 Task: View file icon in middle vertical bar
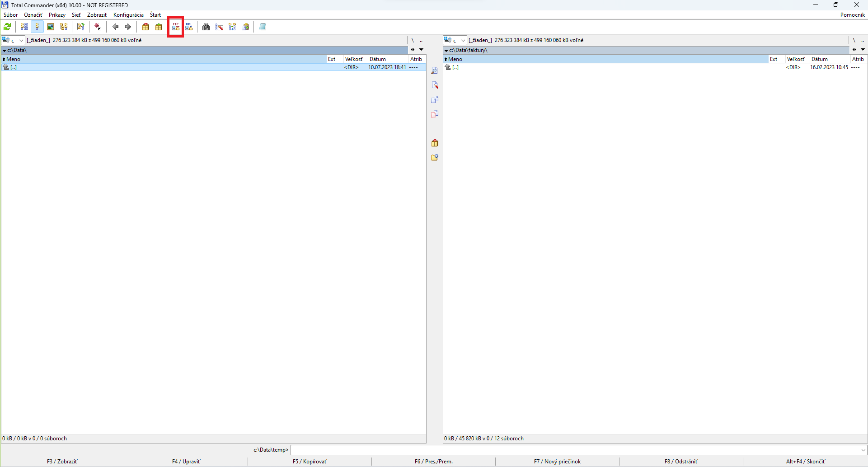tap(435, 71)
